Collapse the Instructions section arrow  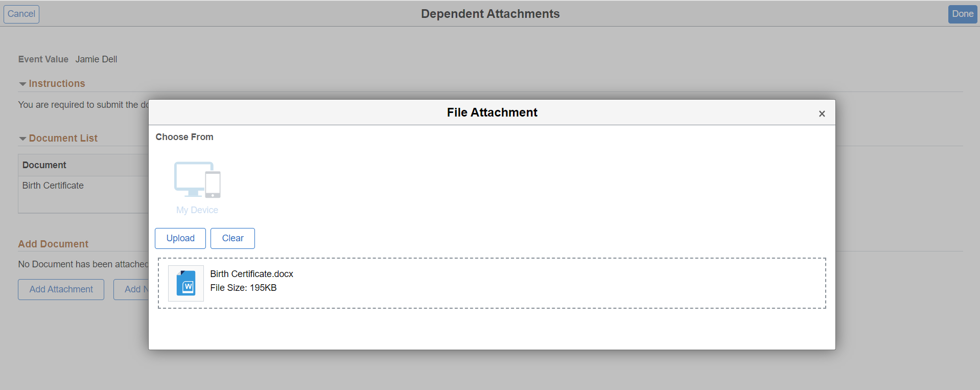22,84
